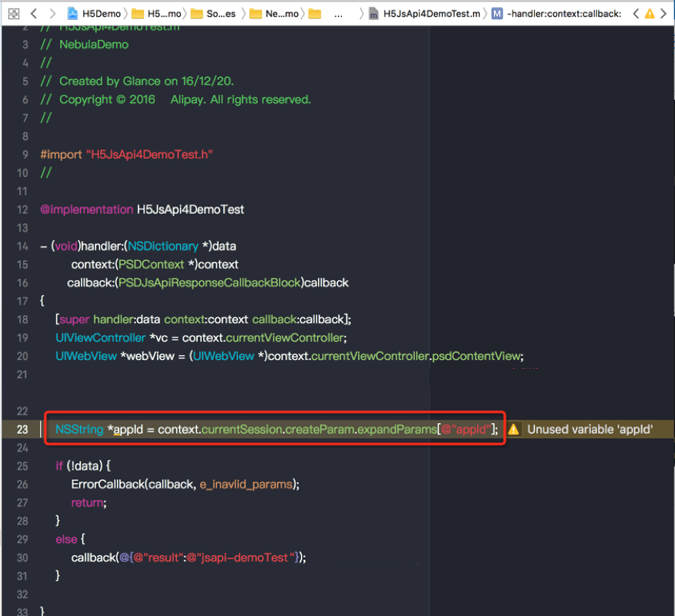The width and height of the screenshot is (675, 616).
Task: Click @implementation keyword on line 12
Action: point(87,209)
